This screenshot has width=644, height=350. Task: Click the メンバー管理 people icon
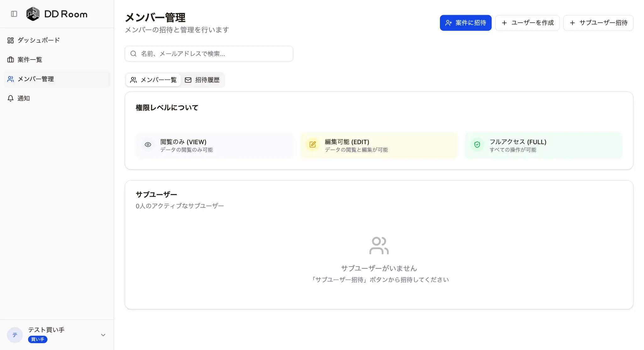point(10,79)
